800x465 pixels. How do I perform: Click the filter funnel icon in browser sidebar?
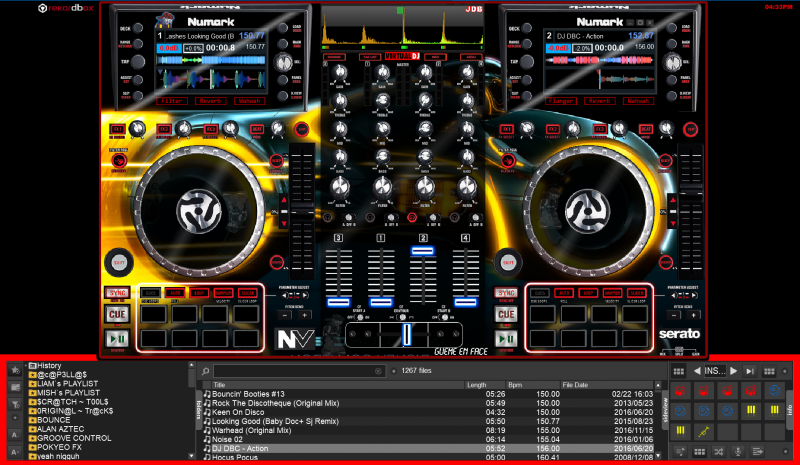click(x=15, y=404)
